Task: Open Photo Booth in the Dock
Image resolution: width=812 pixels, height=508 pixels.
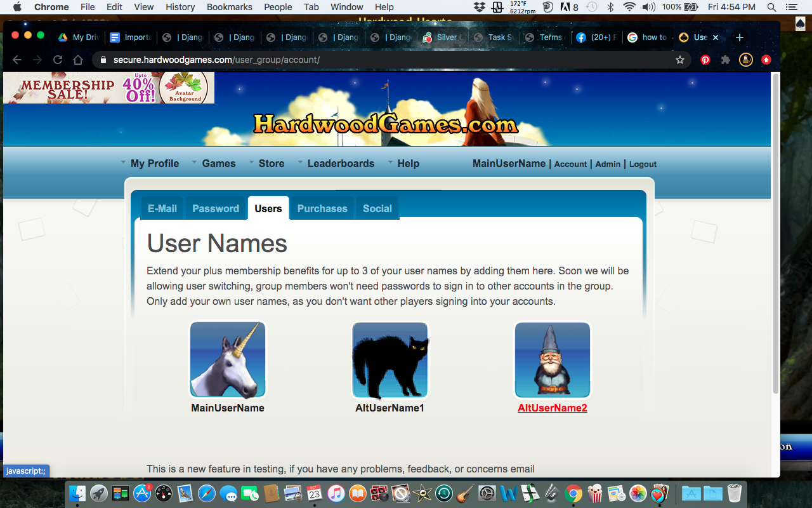Action: click(379, 493)
